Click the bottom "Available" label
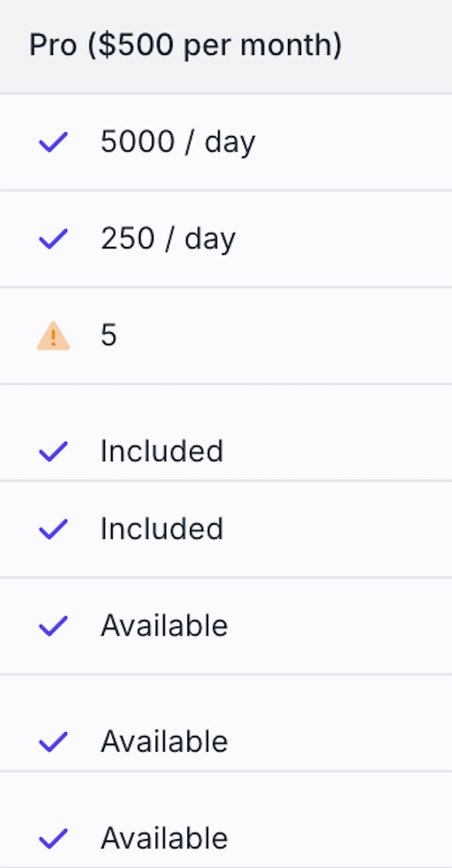 pyautogui.click(x=164, y=838)
